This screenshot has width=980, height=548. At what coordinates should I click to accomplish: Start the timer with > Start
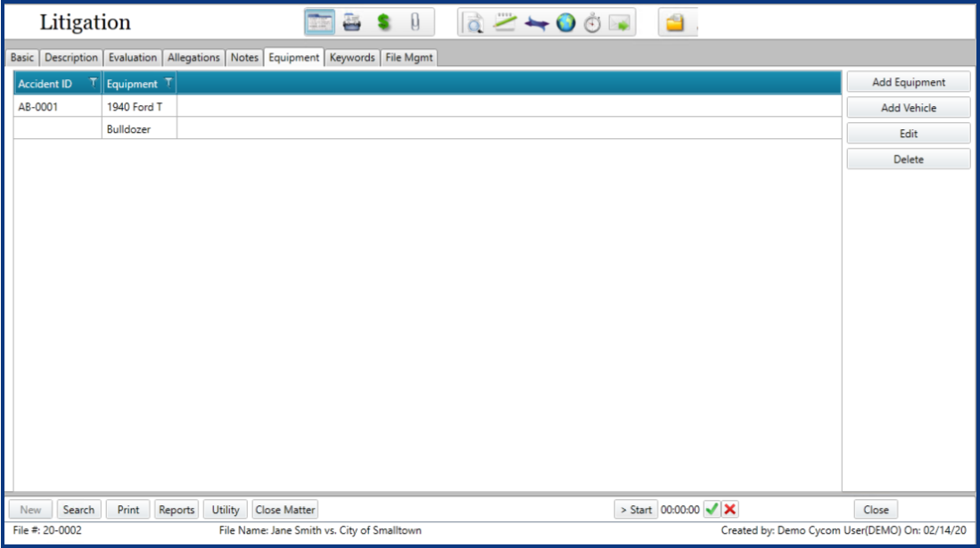[636, 510]
